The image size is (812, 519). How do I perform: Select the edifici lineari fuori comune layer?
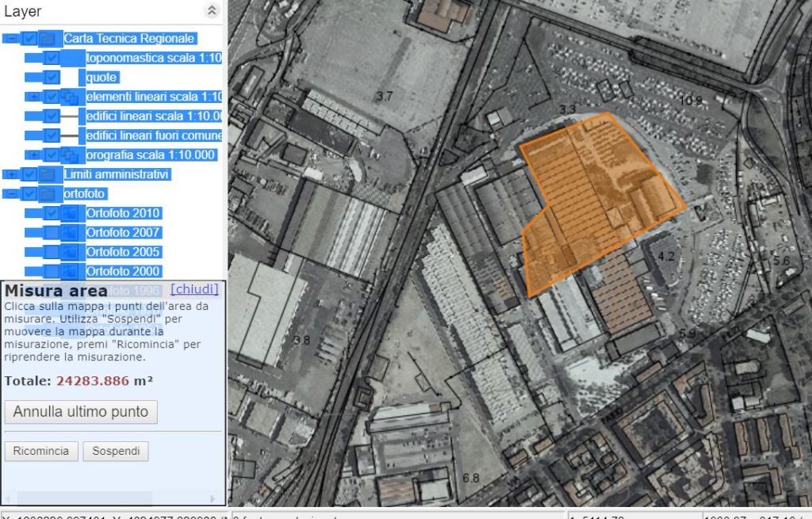154,135
